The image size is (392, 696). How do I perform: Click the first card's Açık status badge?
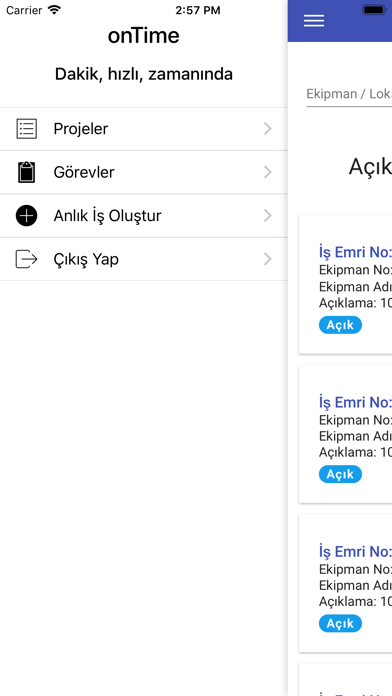(x=341, y=325)
